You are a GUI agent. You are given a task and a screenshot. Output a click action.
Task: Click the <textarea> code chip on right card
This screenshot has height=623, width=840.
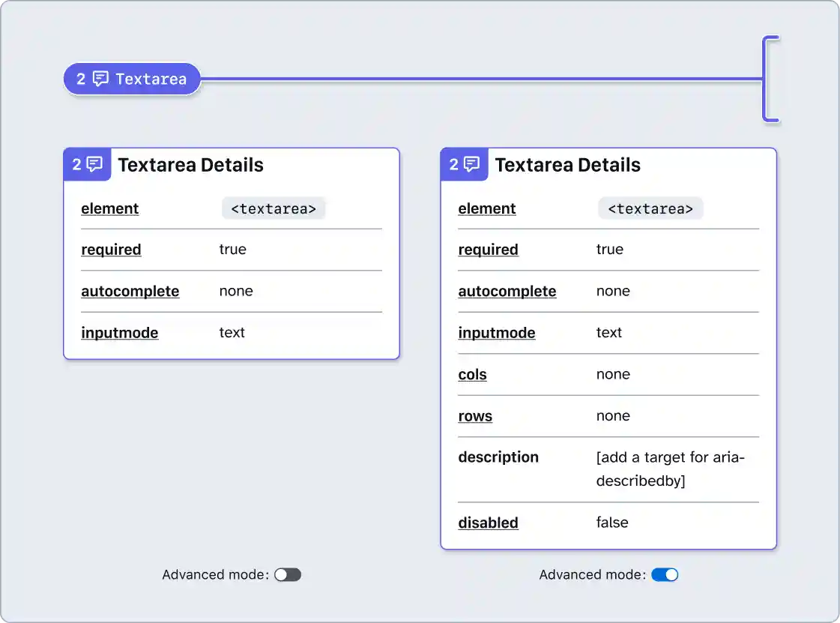650,208
